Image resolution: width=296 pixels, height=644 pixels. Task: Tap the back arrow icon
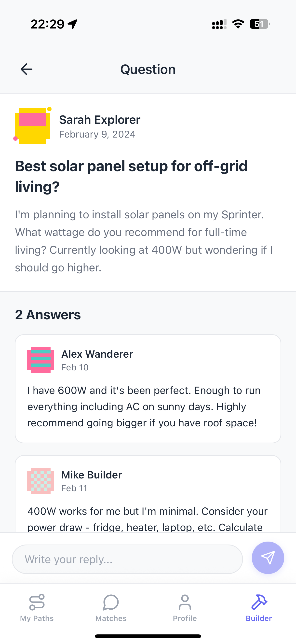[x=27, y=69]
